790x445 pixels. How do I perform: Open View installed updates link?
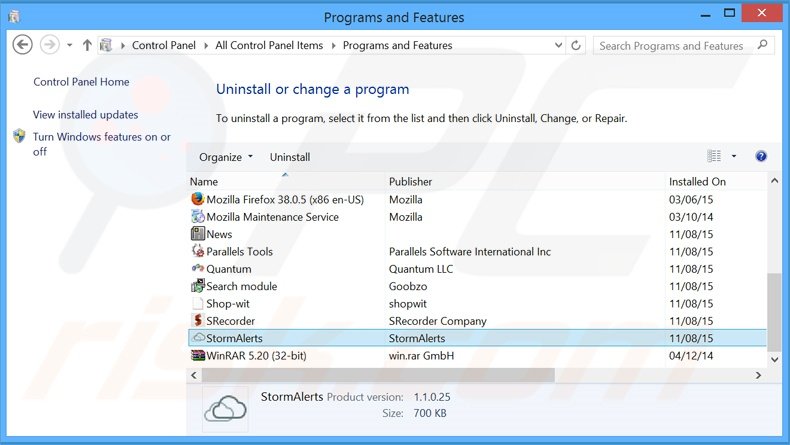click(x=86, y=115)
